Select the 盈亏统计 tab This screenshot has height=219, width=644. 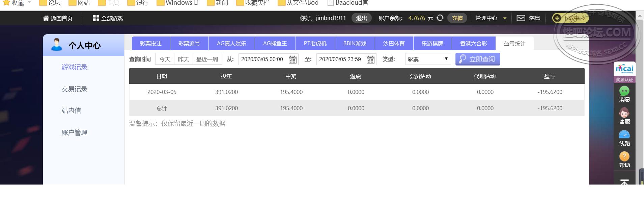click(514, 44)
